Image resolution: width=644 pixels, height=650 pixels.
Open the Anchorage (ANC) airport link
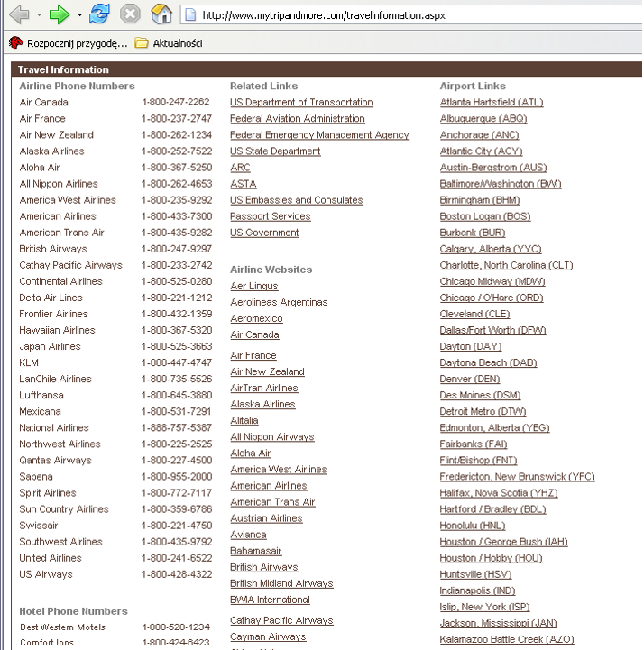pyautogui.click(x=479, y=135)
